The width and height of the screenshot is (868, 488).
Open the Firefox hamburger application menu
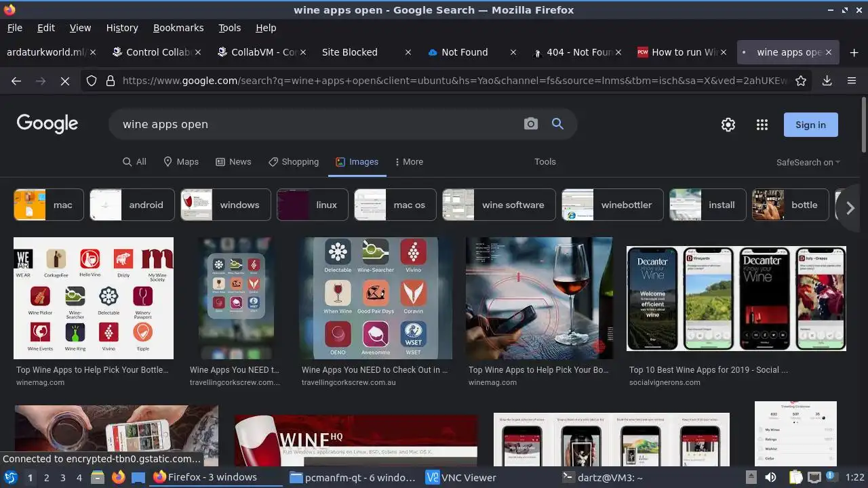coord(852,81)
